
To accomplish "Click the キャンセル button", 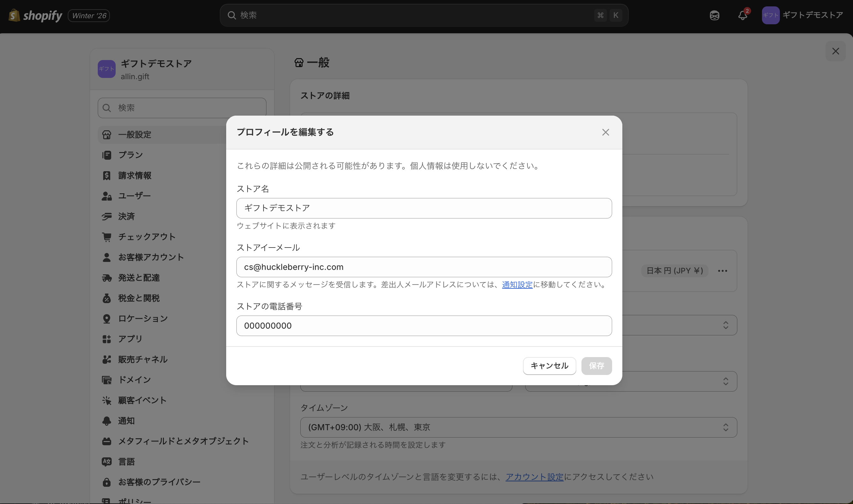I will coord(549,366).
